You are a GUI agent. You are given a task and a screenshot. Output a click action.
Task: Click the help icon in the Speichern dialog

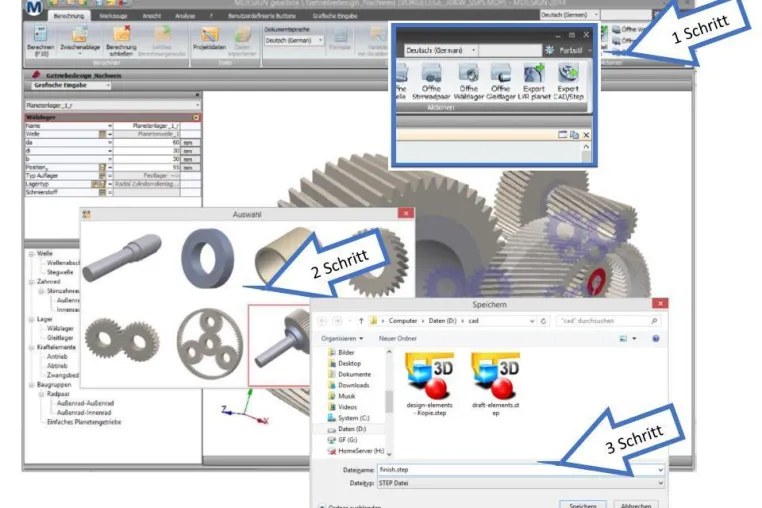[656, 338]
